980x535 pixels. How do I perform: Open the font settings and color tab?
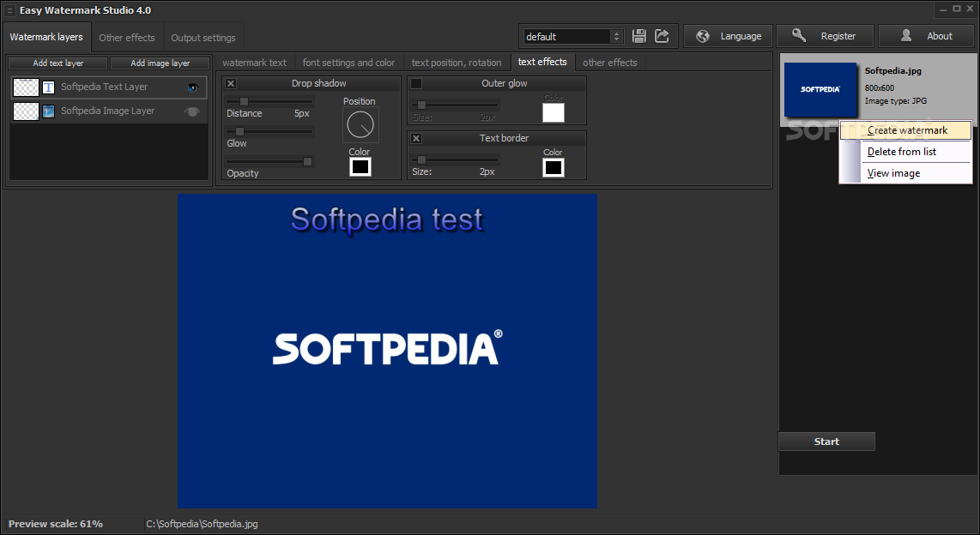[x=348, y=63]
